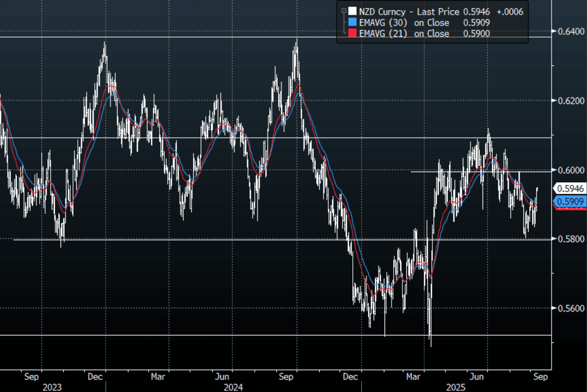Click the white 0.5946 last price tag

pos(570,189)
